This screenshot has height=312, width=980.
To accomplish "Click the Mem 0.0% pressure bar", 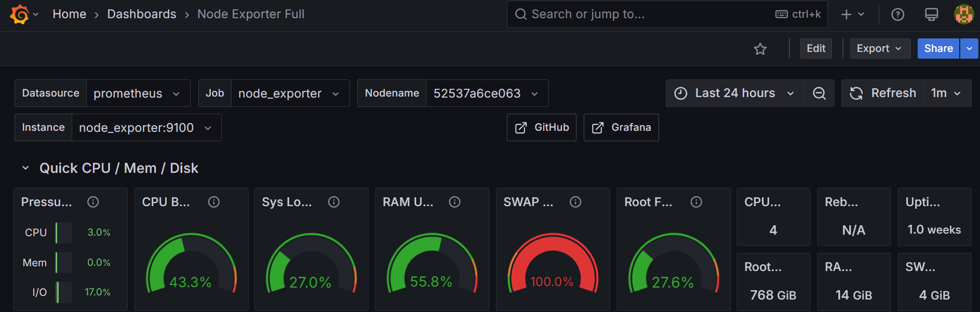I will pyautogui.click(x=63, y=263).
